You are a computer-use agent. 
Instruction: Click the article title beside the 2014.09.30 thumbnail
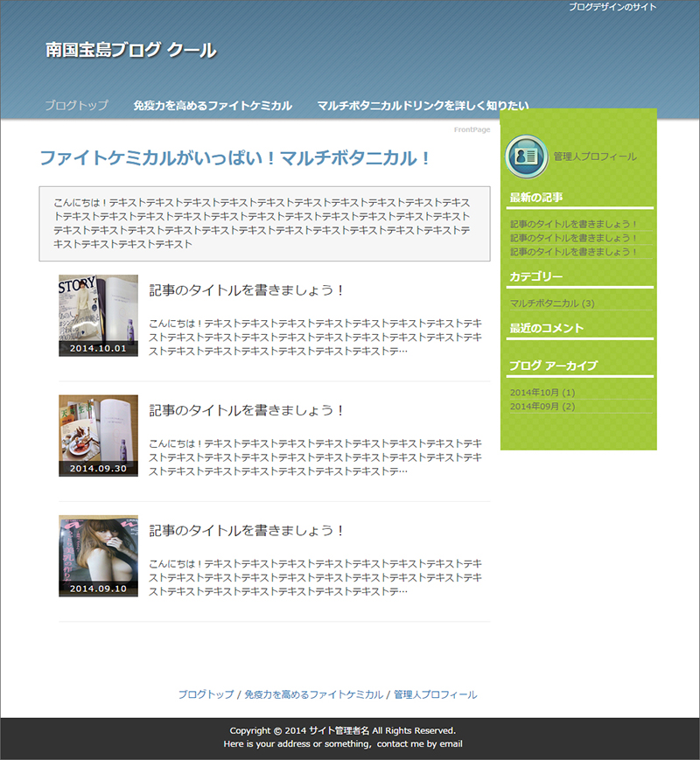(x=248, y=410)
